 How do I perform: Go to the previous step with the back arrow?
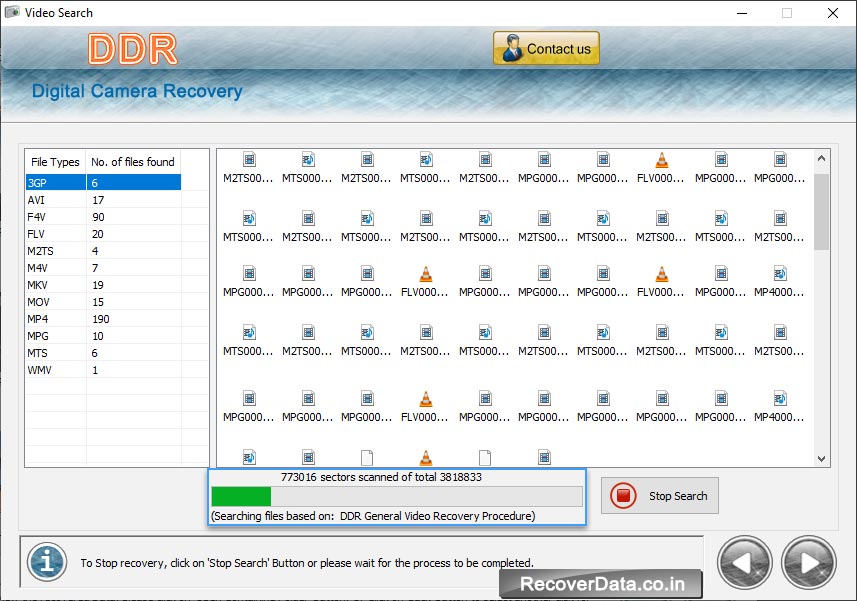(x=744, y=563)
